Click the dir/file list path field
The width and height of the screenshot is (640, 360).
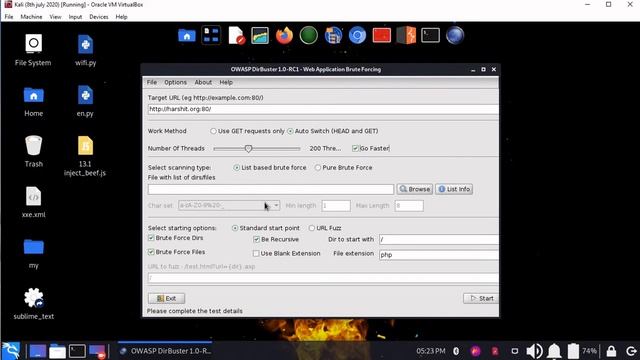click(x=271, y=189)
